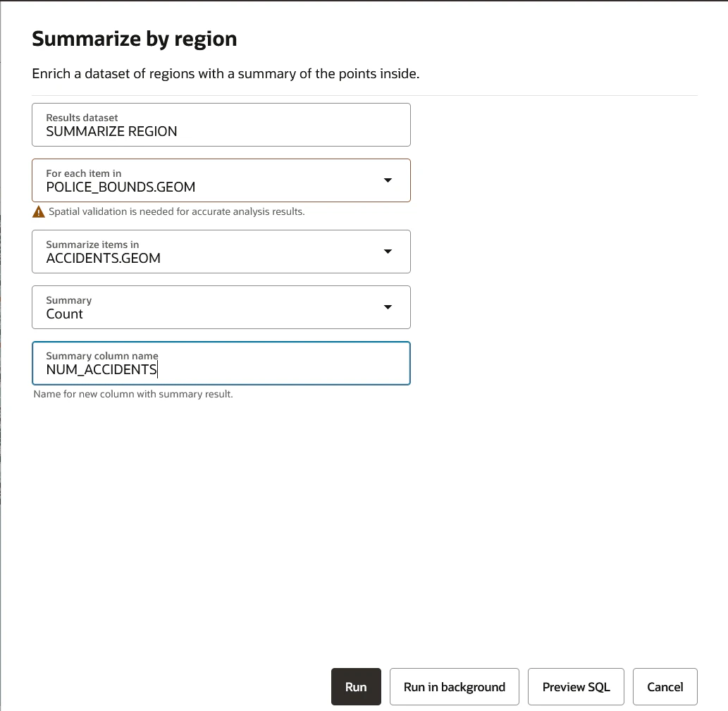Click the 'Summary column name' label
Image resolution: width=728 pixels, height=711 pixels.
pos(102,356)
